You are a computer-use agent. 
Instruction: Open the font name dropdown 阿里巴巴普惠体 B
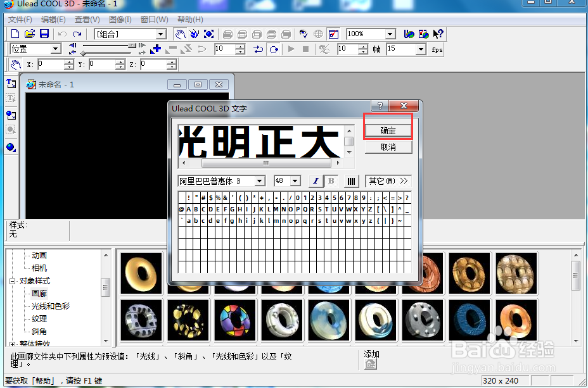(260, 181)
